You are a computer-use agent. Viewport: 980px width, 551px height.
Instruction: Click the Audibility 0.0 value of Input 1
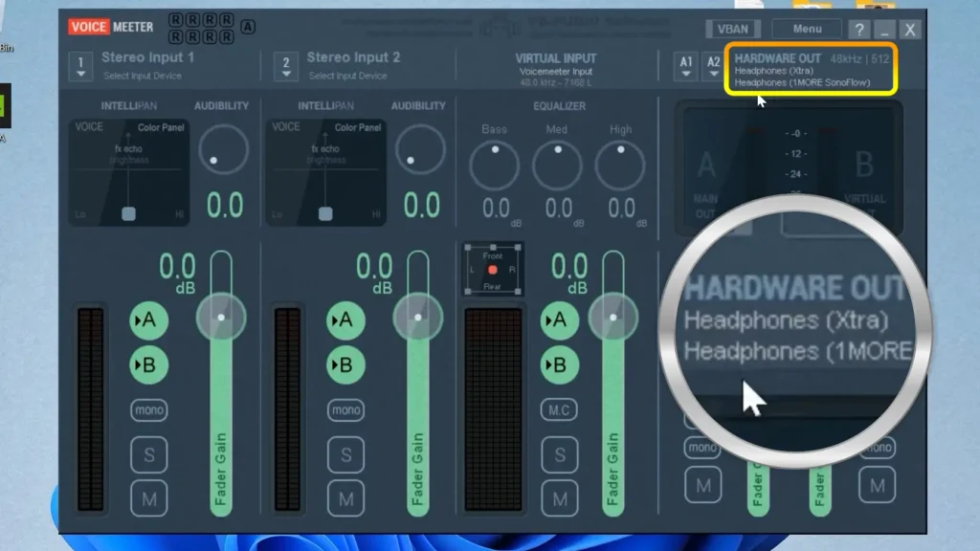point(224,206)
